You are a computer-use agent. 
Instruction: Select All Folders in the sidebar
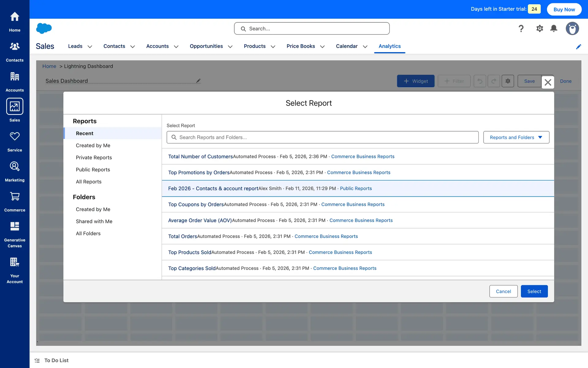pos(88,233)
